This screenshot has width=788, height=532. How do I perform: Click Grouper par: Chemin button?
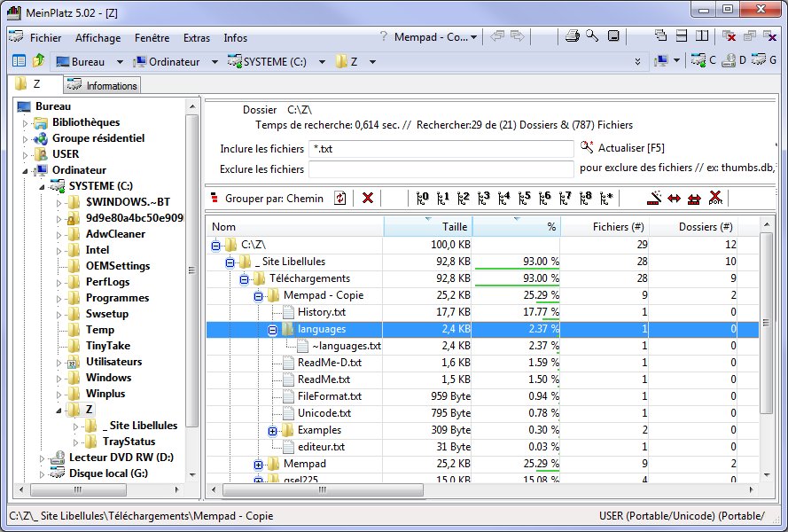coord(268,198)
